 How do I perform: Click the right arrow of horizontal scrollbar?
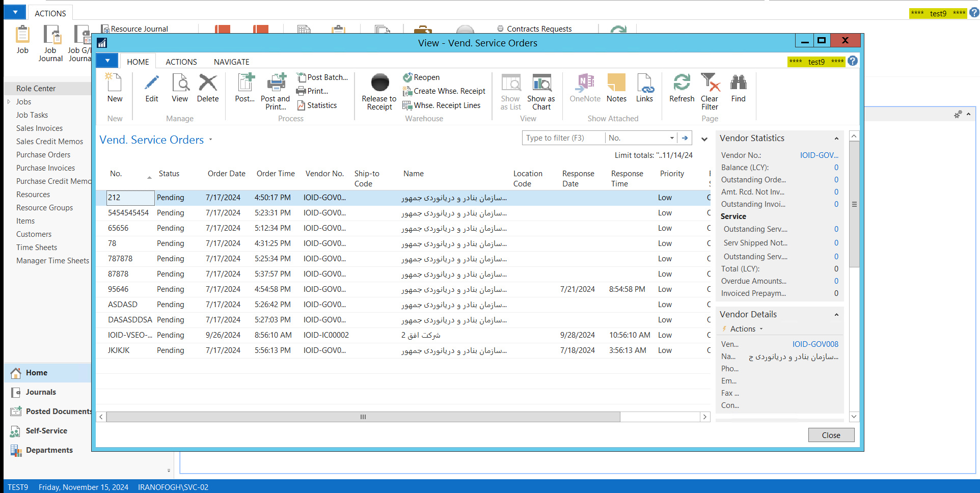[704, 417]
